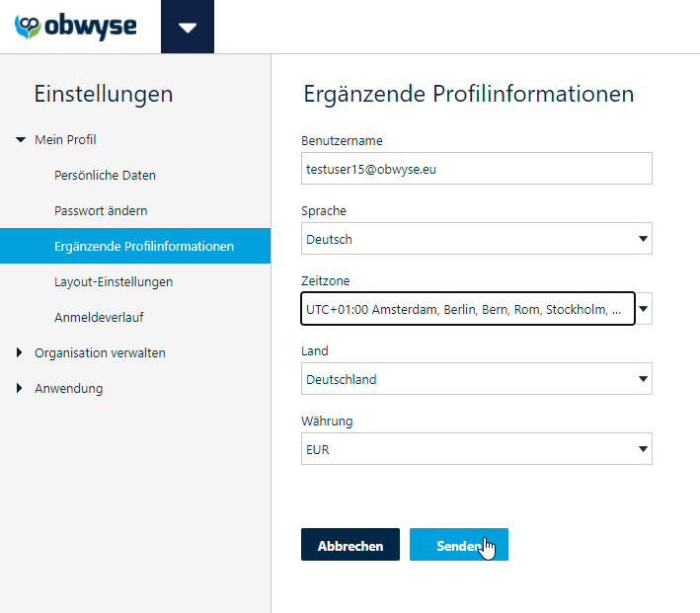Image resolution: width=700 pixels, height=613 pixels.
Task: Go to Passwort ändern page
Action: [101, 210]
